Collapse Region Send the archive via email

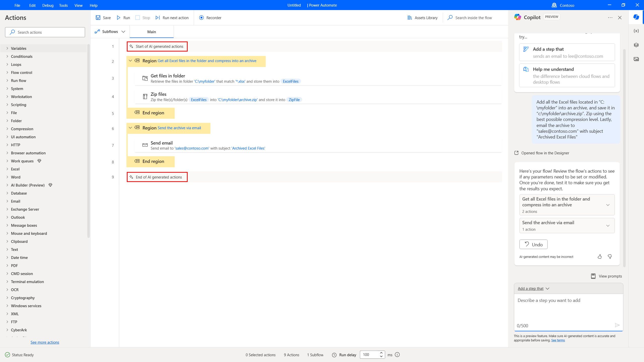130,128
